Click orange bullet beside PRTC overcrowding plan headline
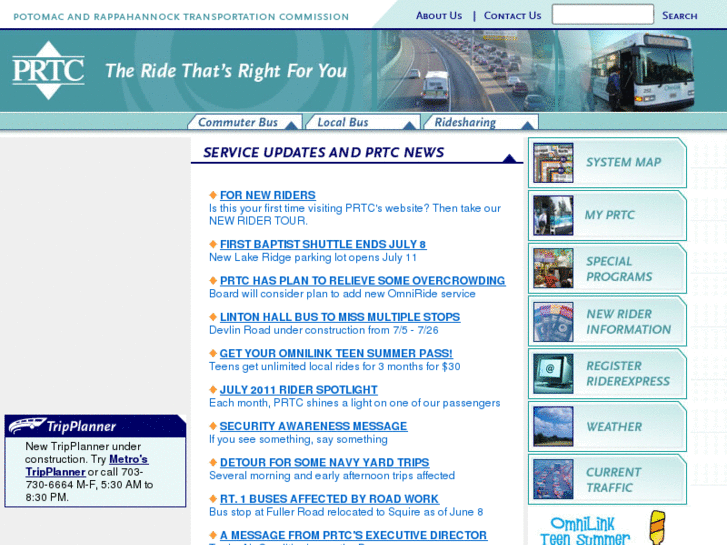The image size is (727, 545). click(x=213, y=280)
